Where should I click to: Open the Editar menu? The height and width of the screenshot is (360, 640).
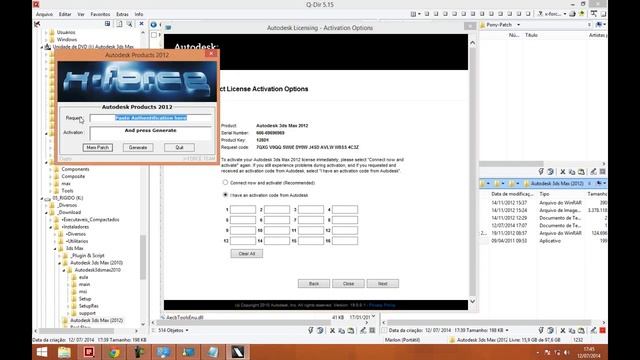pos(65,14)
